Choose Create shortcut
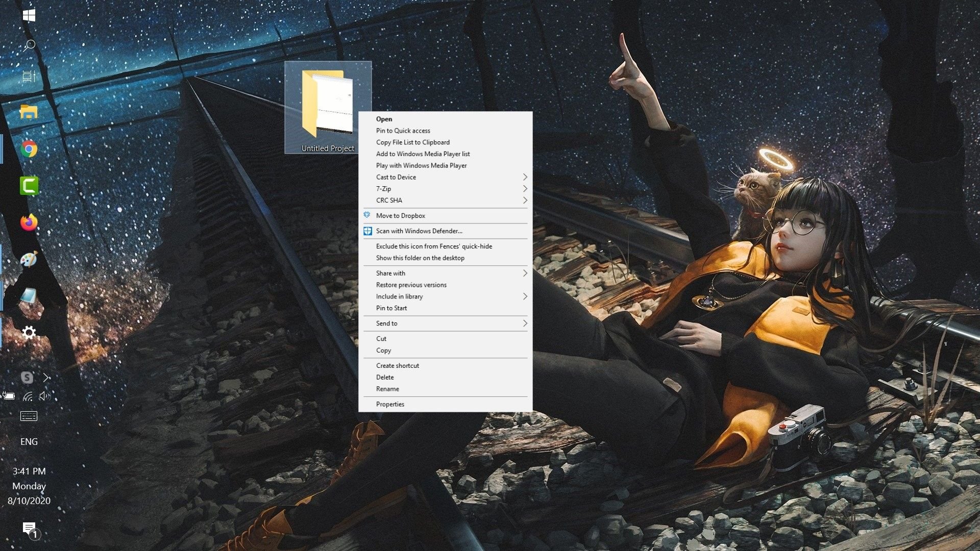This screenshot has height=551, width=980. tap(446, 366)
